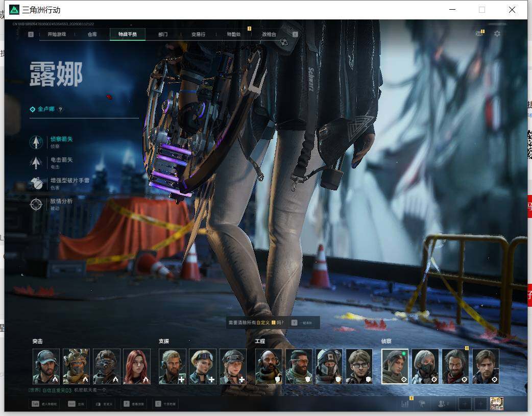This screenshot has width=532, height=416.
Task: Click the 增强型破片手雷 skill label
Action: point(69,181)
